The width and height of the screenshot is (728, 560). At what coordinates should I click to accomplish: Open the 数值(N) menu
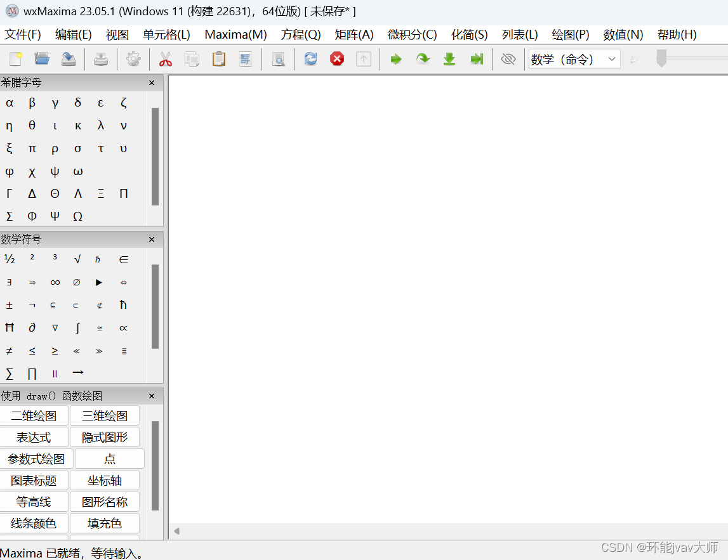click(x=623, y=35)
